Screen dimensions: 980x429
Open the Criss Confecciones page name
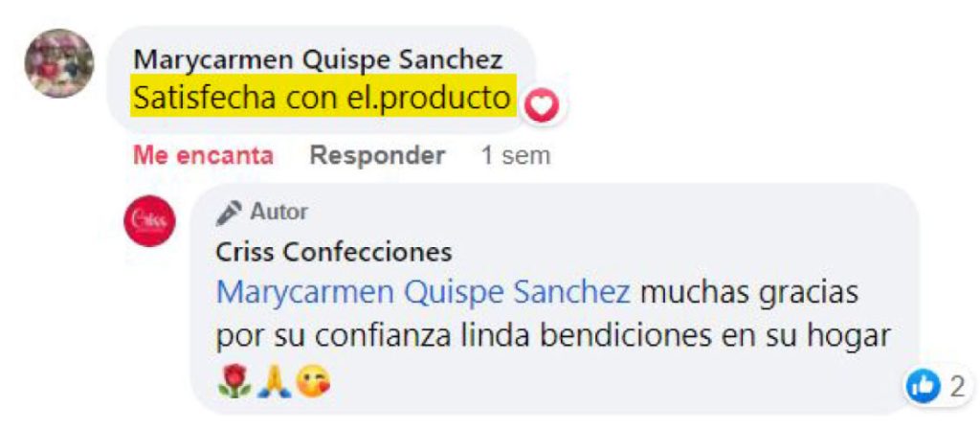pos(334,252)
